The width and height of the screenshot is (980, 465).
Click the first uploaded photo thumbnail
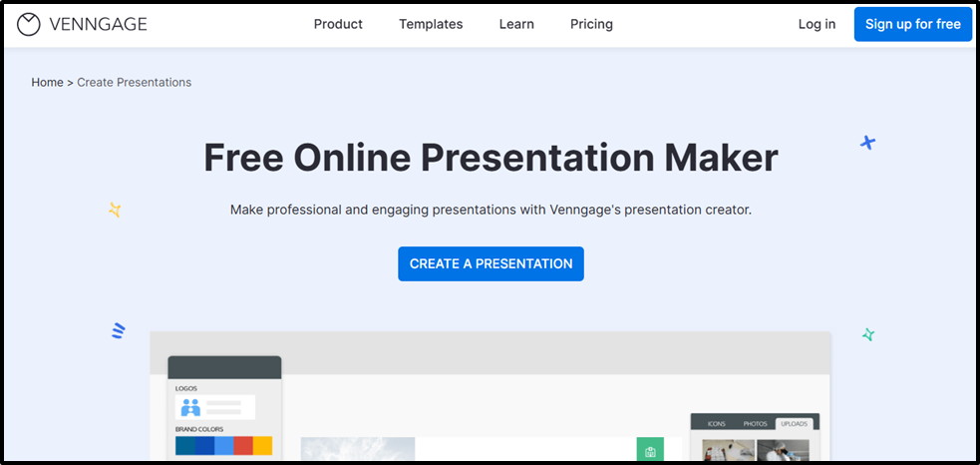click(x=728, y=451)
